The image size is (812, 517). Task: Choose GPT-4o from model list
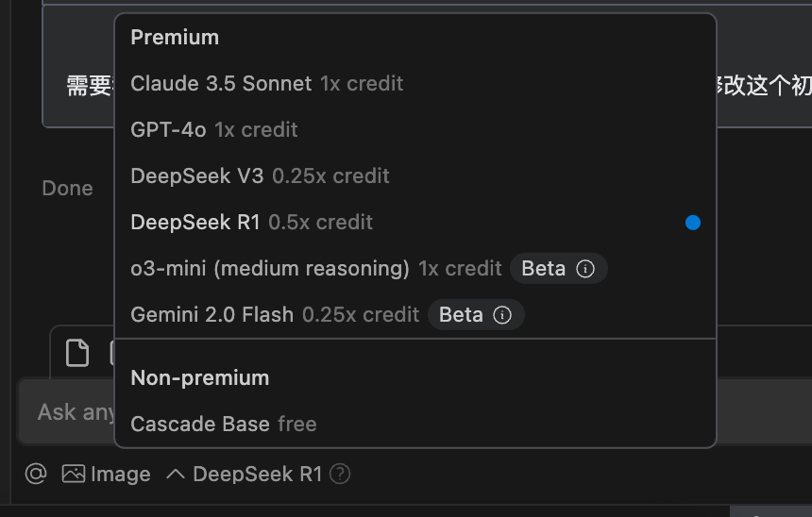pos(415,129)
